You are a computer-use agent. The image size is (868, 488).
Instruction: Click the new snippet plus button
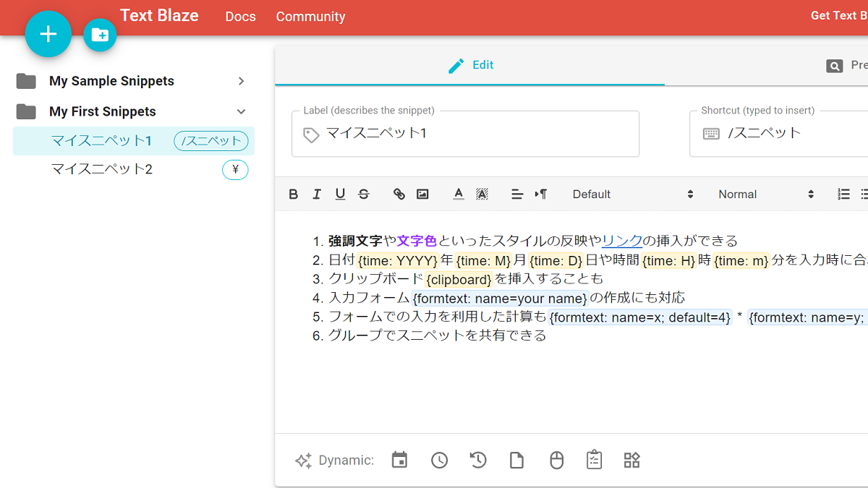[48, 34]
